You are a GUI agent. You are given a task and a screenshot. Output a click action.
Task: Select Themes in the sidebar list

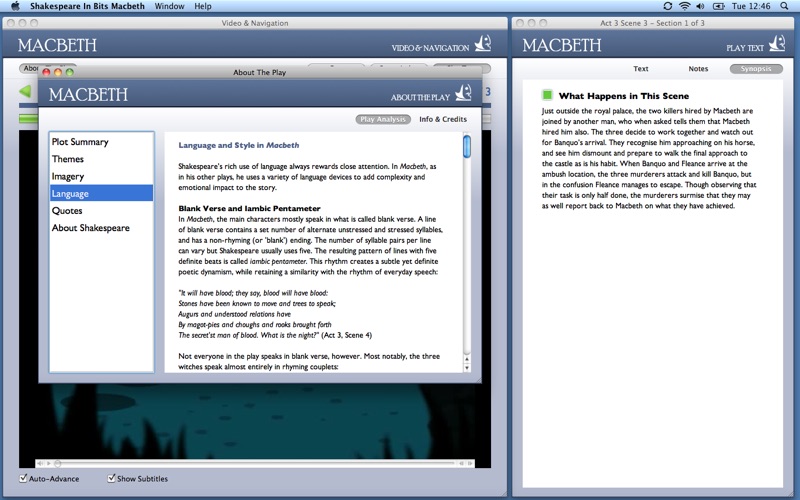pyautogui.click(x=102, y=159)
